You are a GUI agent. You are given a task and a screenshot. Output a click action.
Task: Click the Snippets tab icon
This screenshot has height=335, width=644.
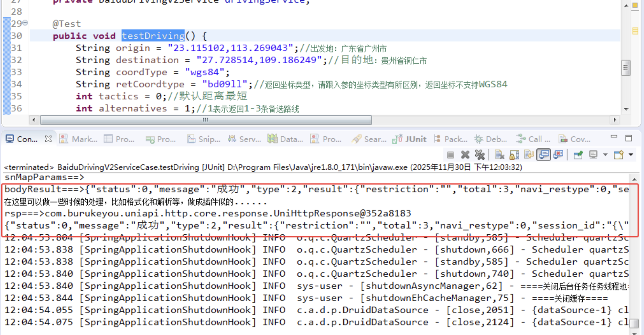pos(191,139)
